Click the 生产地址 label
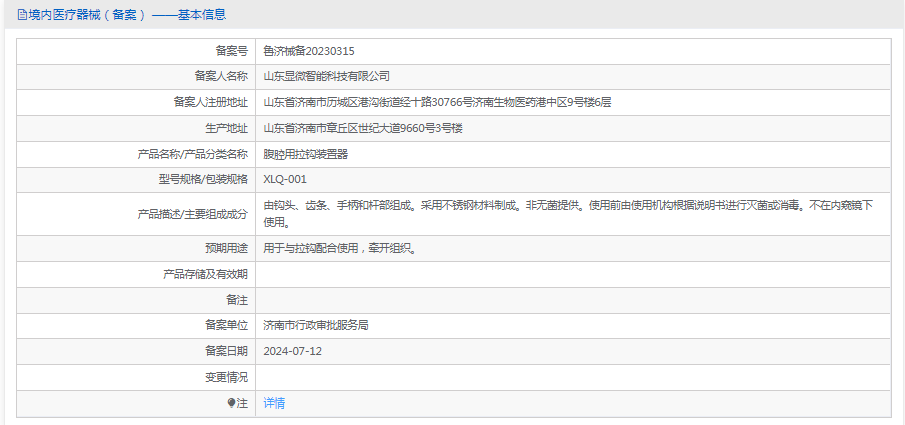 [226, 129]
